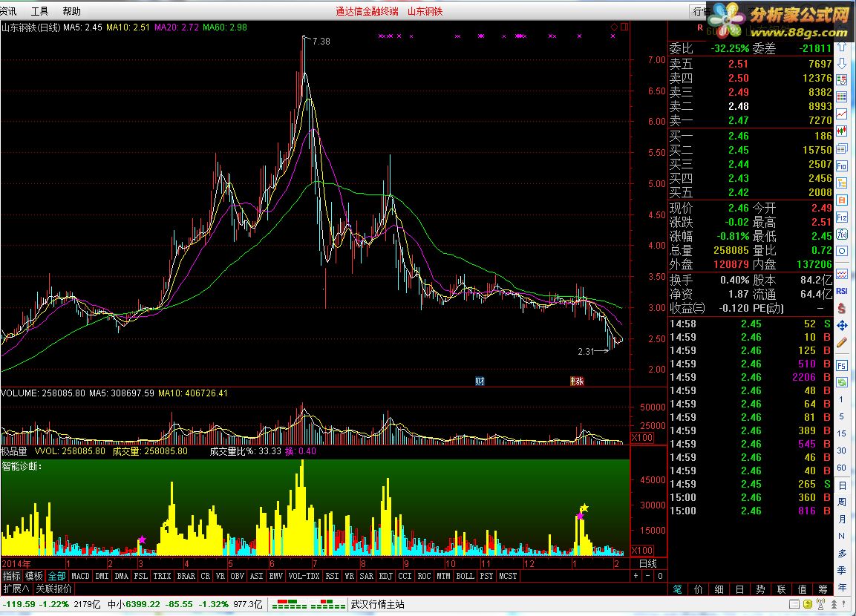856x616 pixels.
Task: Click the 指标 tab at bottom left
Action: 11,576
